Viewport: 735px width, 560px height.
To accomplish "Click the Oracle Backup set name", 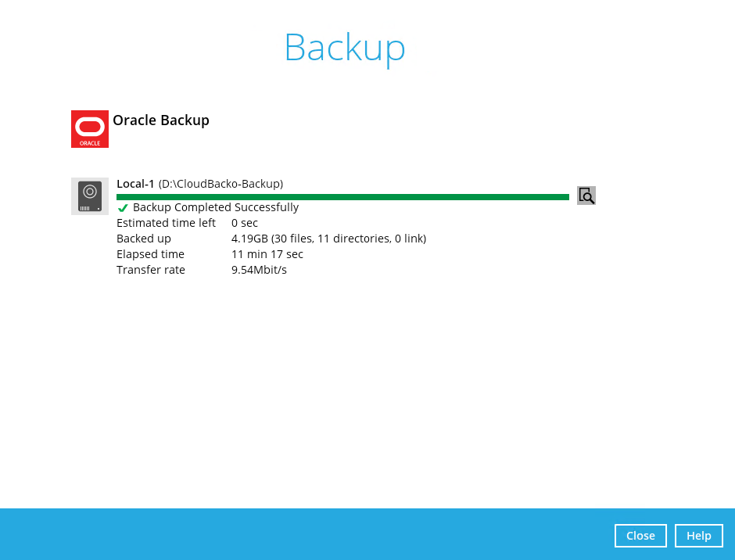I will click(x=161, y=120).
